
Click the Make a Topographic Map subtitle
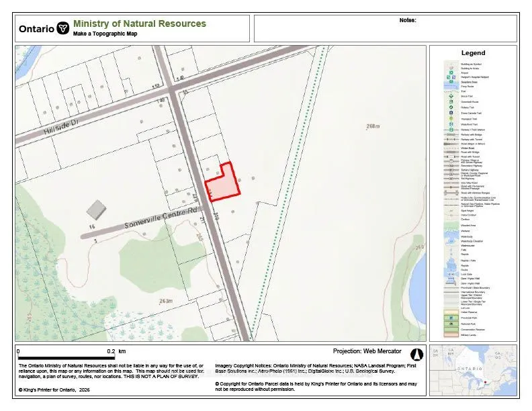pyautogui.click(x=105, y=34)
